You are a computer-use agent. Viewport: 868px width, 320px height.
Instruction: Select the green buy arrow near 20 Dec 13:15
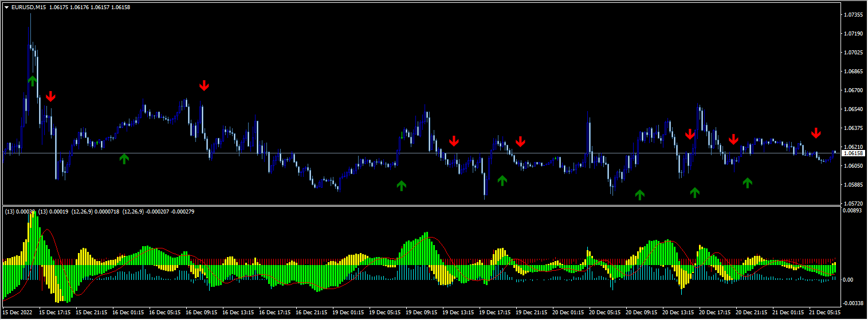click(694, 192)
